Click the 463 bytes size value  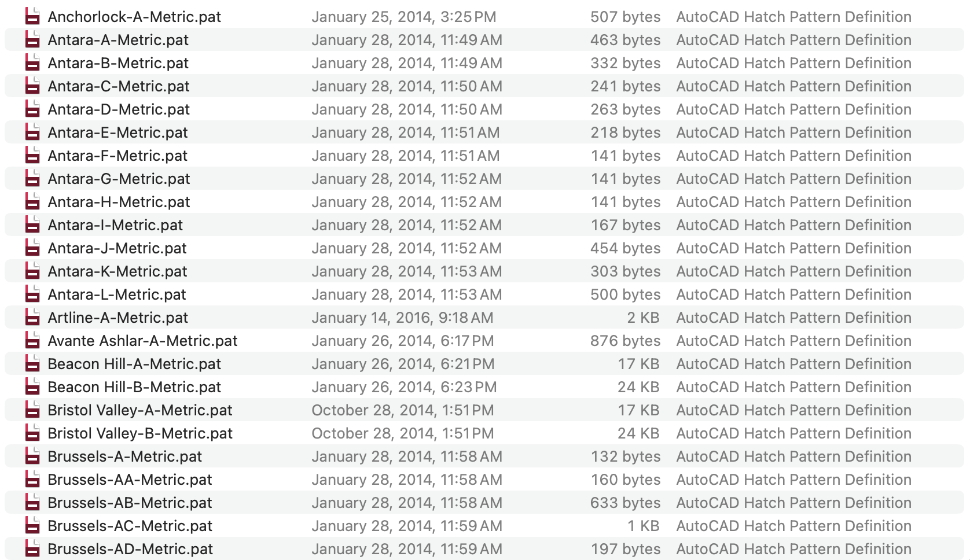click(626, 40)
